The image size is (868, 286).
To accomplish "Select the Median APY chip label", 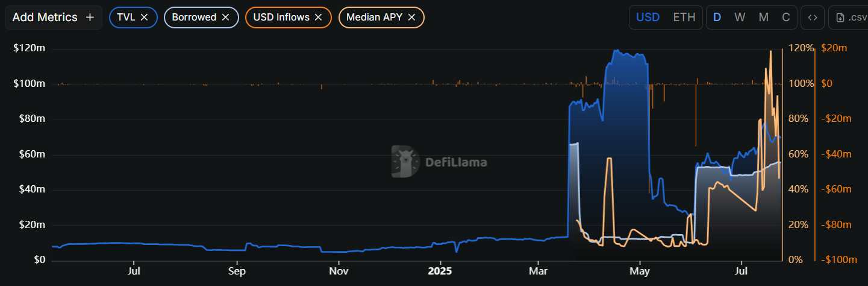I will click(374, 17).
